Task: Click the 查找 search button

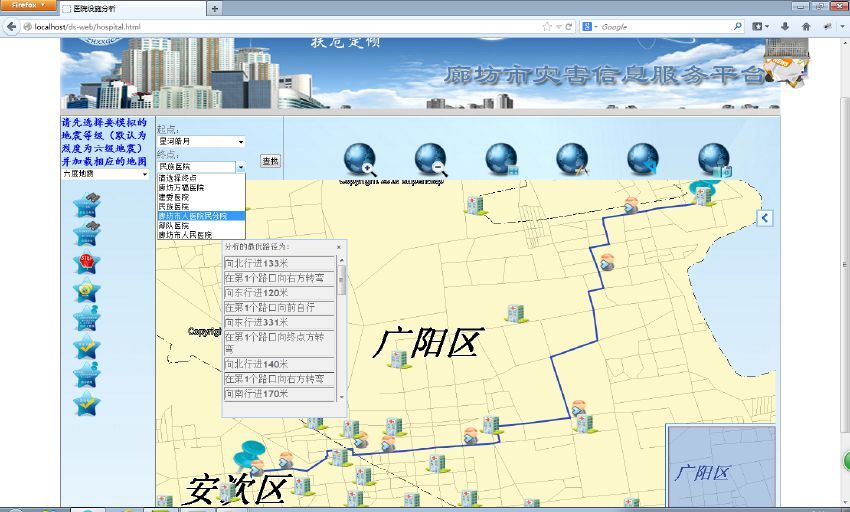Action: click(x=270, y=161)
